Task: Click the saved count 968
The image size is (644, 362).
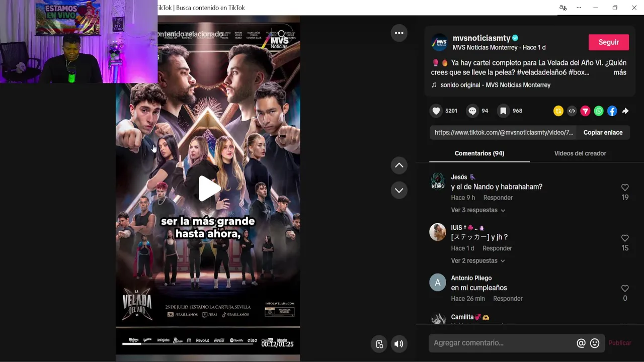Action: pos(517,111)
